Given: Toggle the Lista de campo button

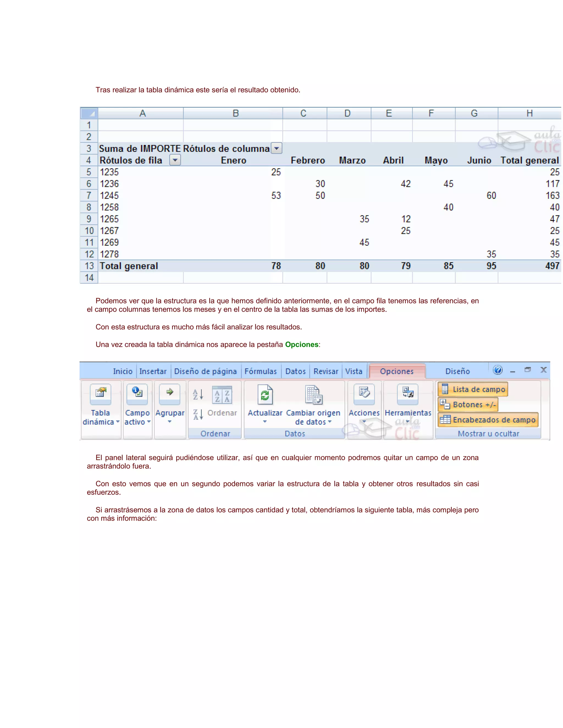Looking at the screenshot, I should pos(473,389).
